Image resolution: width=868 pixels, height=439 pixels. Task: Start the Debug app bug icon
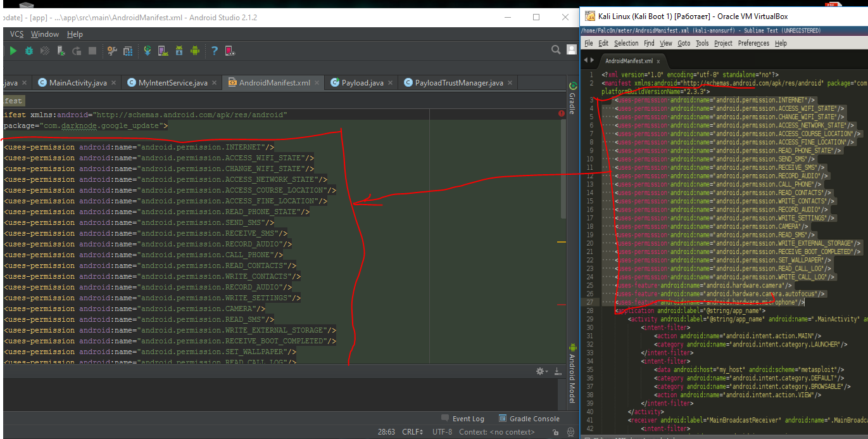(x=29, y=51)
